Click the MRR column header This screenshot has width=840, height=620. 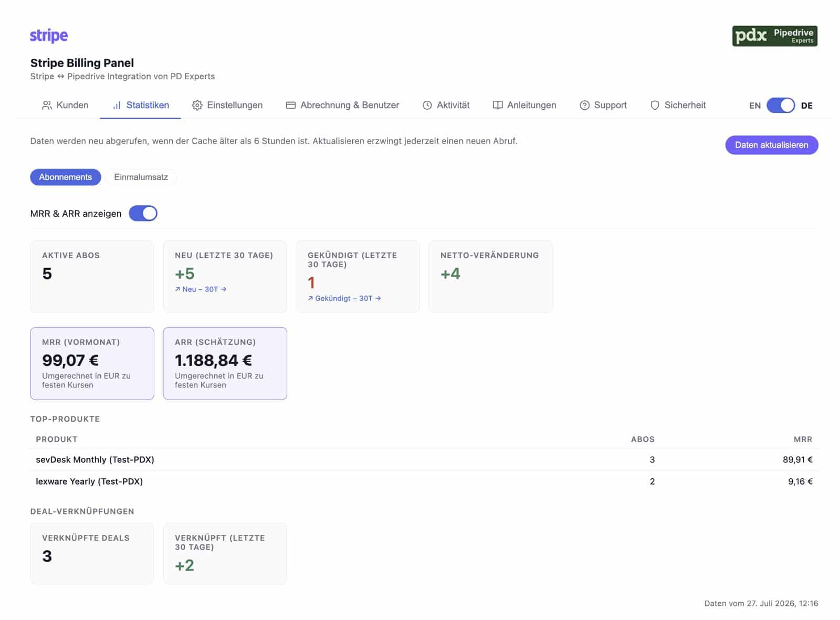point(803,439)
